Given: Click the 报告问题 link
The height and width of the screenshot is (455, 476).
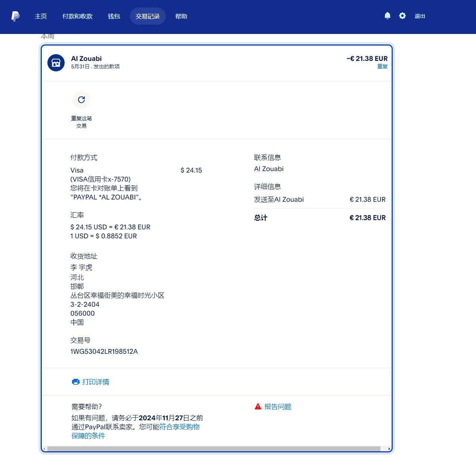Looking at the screenshot, I should coord(278,406).
